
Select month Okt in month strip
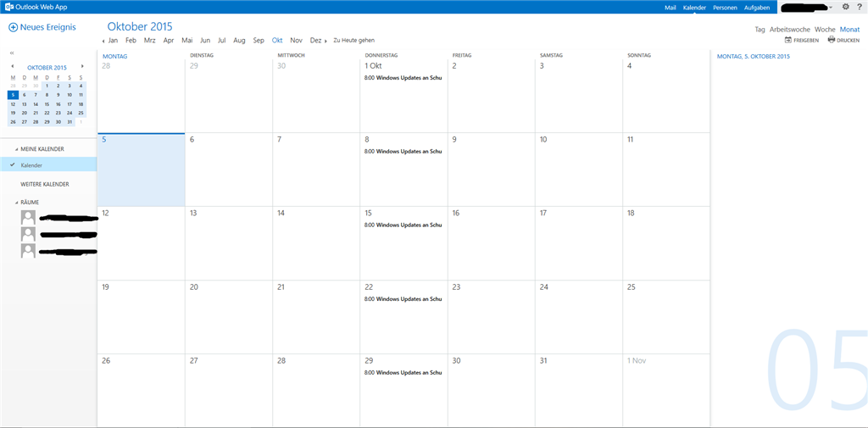(x=277, y=41)
